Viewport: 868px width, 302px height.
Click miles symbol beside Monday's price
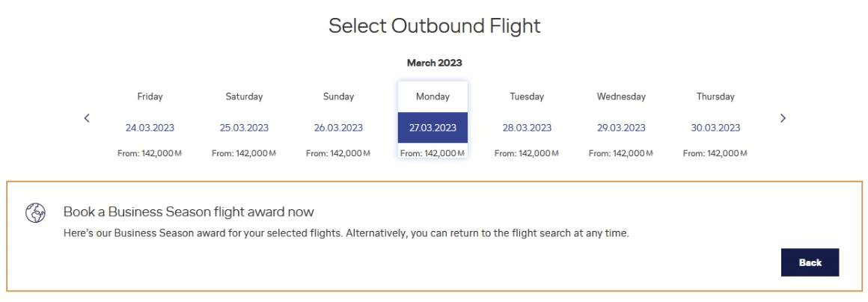(462, 154)
